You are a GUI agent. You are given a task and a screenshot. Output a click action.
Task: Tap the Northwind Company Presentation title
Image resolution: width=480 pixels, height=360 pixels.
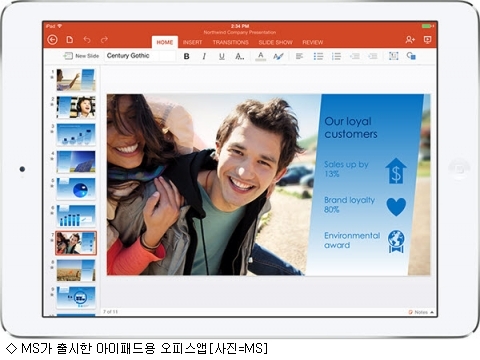(240, 32)
